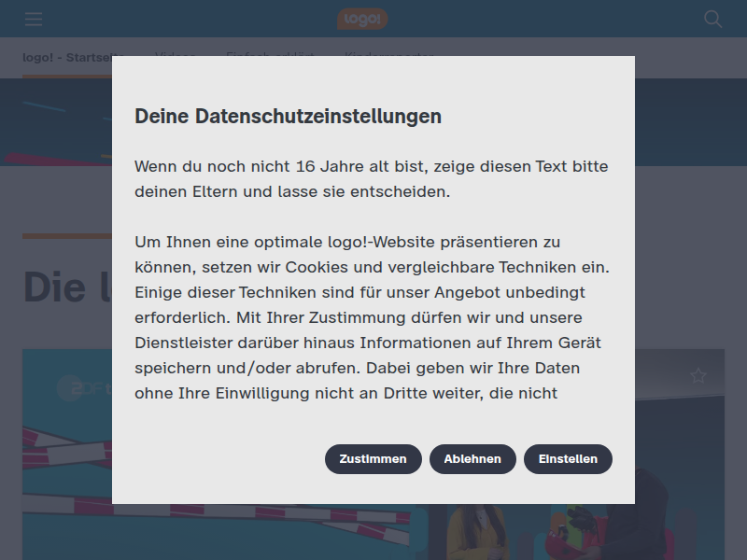Open cookie settings via Einstellen button
Viewport: 747px width, 560px height.
tap(568, 459)
